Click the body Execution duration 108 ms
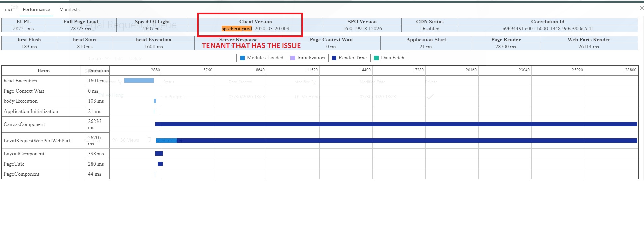This screenshot has height=241, width=644. tap(96, 101)
